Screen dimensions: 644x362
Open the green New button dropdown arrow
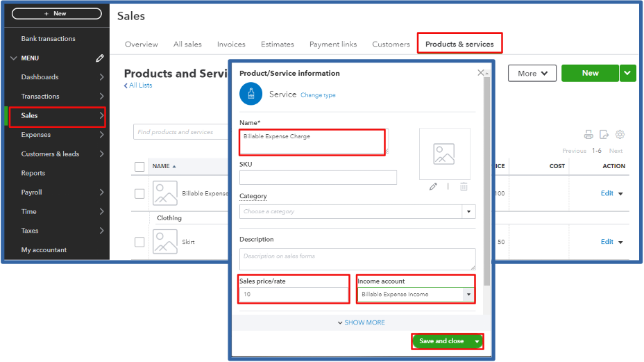pos(627,73)
